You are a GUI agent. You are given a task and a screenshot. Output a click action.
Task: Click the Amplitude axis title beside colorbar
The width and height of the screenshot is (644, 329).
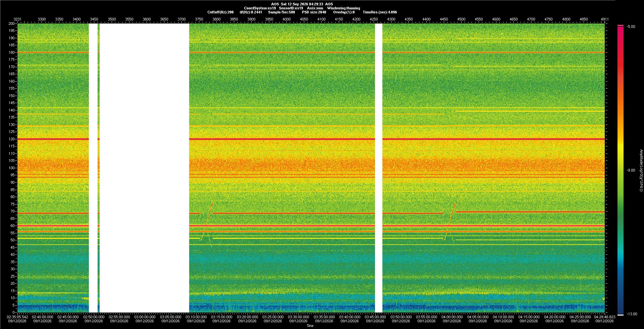641,170
